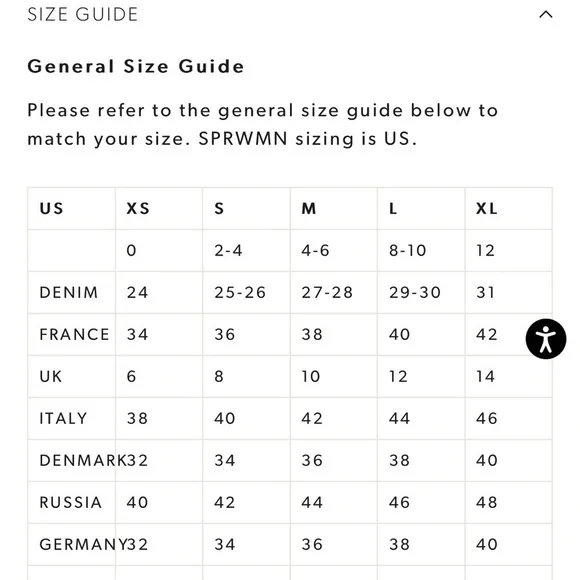580x580 pixels.
Task: Click the RUSSIA row label
Action: pos(71,502)
